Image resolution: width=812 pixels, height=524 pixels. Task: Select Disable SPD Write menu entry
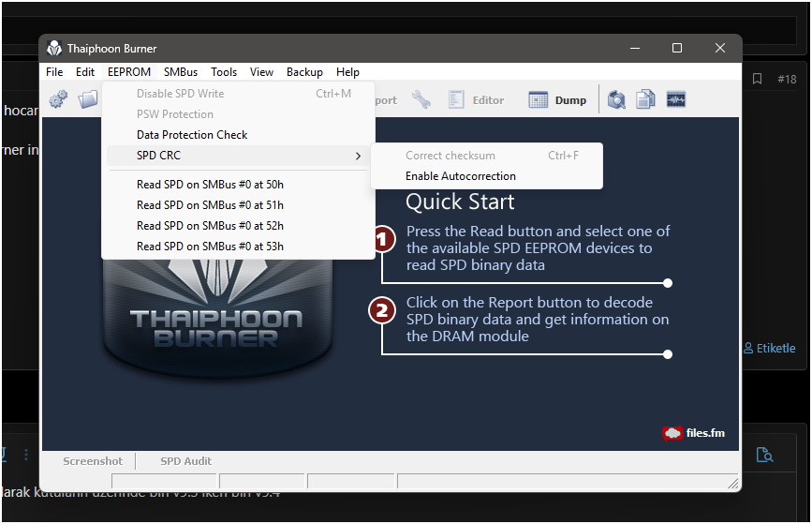click(238, 94)
